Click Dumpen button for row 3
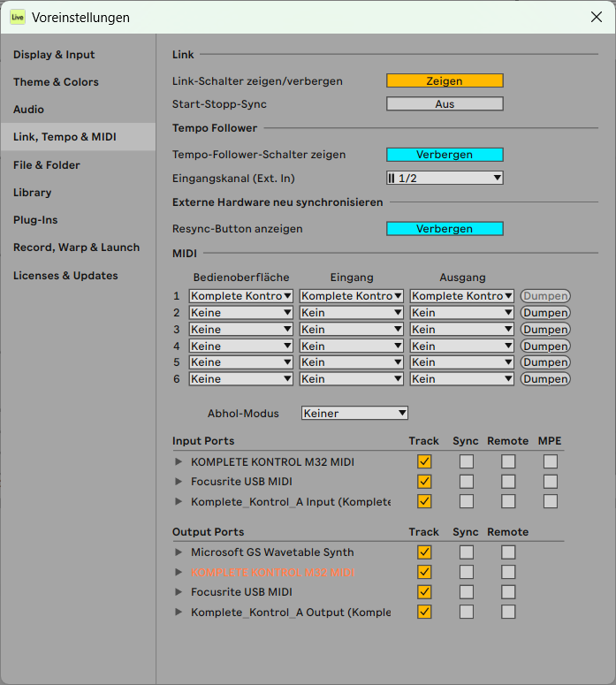The width and height of the screenshot is (616, 685). coord(545,330)
